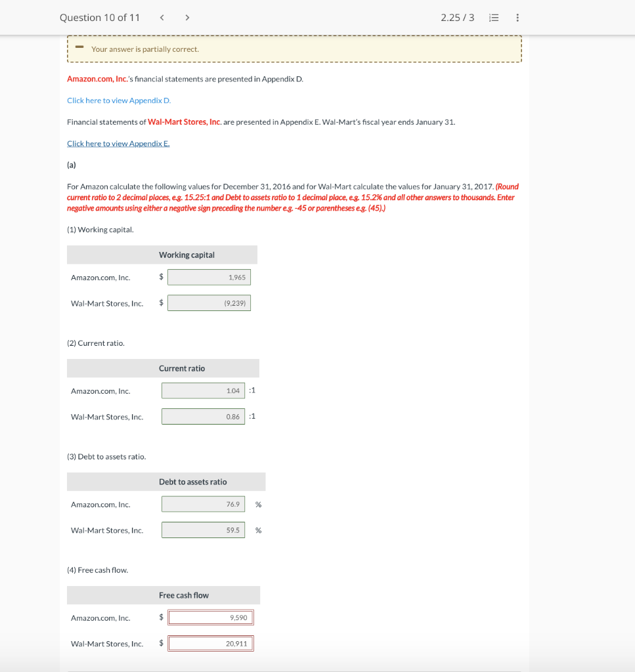Click the 'Your answer is partially correct.' message
Image resolution: width=635 pixels, height=672 pixels.
pyautogui.click(x=145, y=49)
